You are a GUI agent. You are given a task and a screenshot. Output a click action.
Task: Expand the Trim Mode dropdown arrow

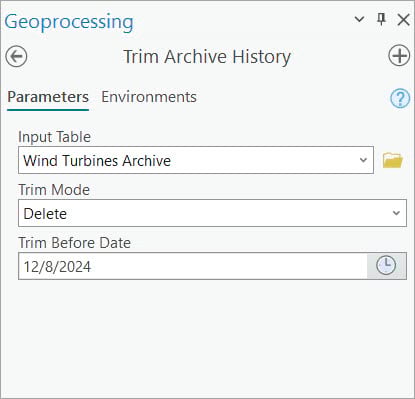point(396,213)
